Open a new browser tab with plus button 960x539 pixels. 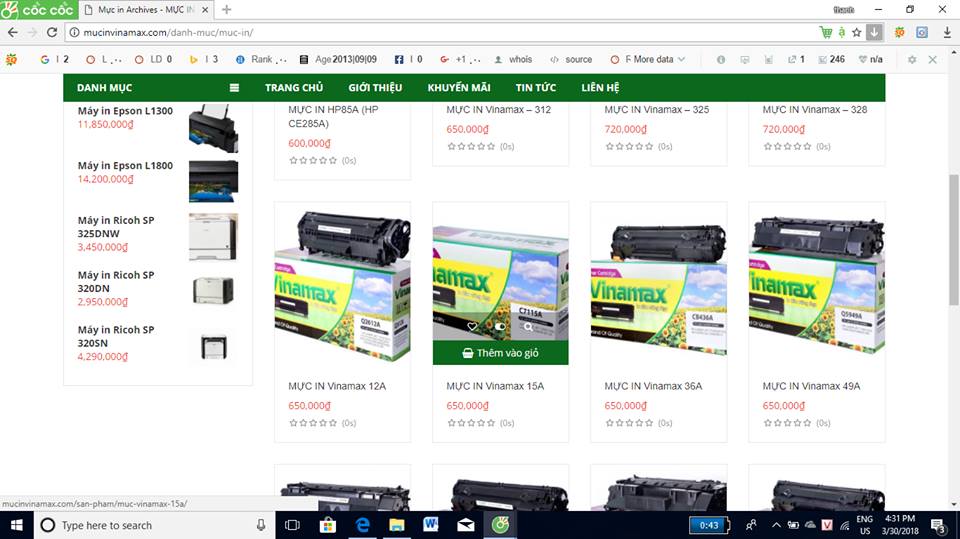pos(227,9)
